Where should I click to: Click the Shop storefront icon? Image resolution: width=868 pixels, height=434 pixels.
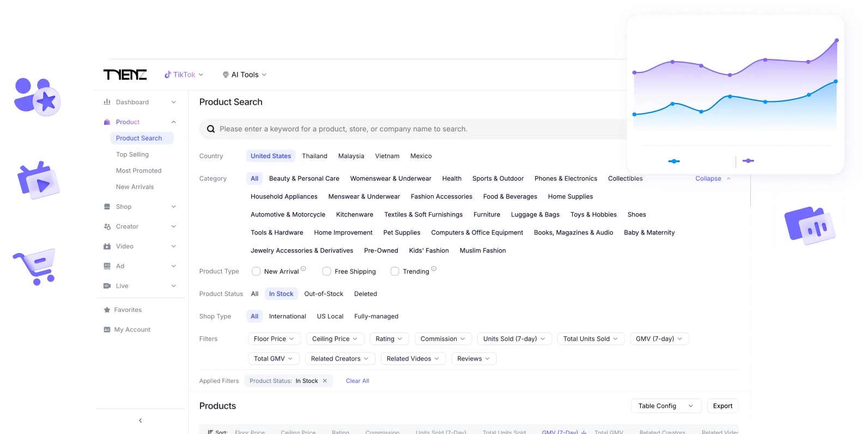(x=107, y=207)
